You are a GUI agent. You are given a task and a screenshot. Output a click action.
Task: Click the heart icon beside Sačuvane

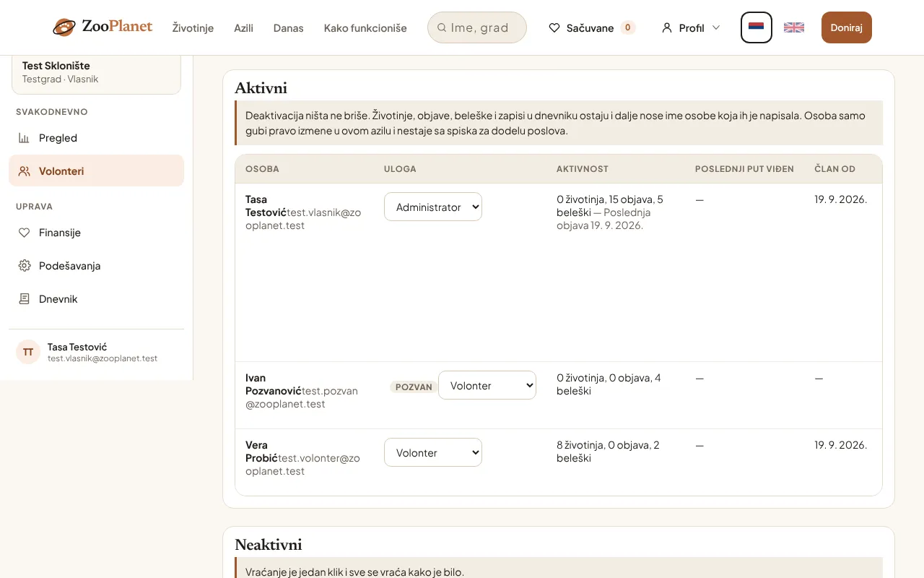pos(554,28)
